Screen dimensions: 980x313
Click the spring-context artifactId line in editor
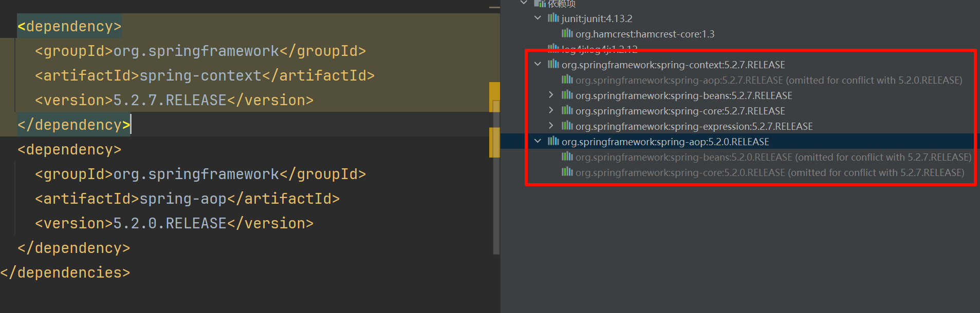[205, 76]
